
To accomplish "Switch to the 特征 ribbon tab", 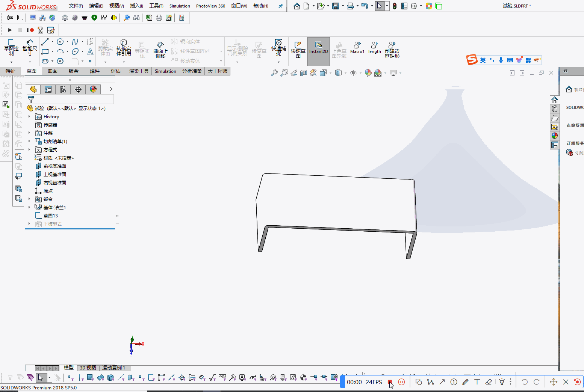I will point(11,71).
